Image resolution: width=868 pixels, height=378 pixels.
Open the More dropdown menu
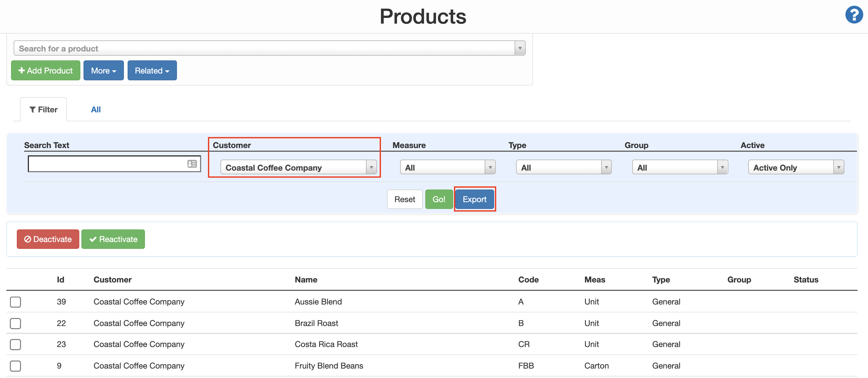click(x=103, y=70)
